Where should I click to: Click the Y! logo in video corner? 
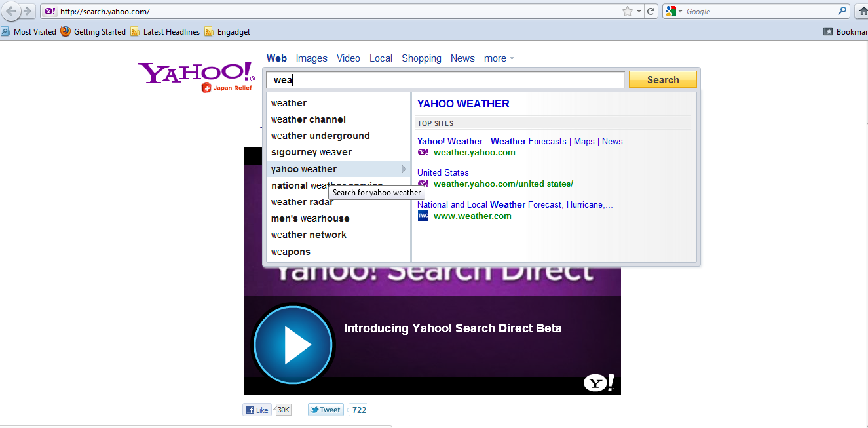pyautogui.click(x=599, y=383)
